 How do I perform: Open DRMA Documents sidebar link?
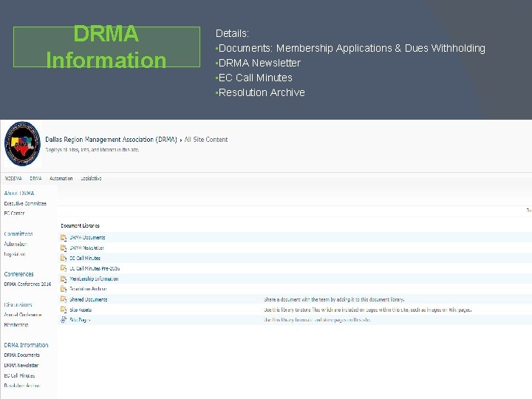coord(21,355)
